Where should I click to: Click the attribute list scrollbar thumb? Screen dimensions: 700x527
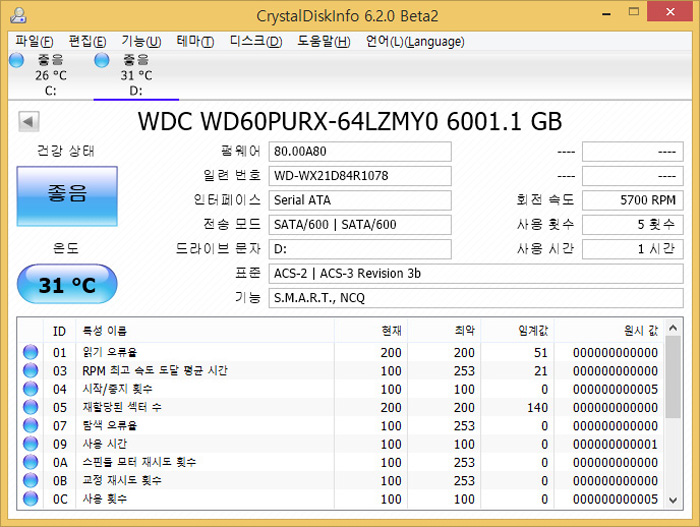point(673,377)
